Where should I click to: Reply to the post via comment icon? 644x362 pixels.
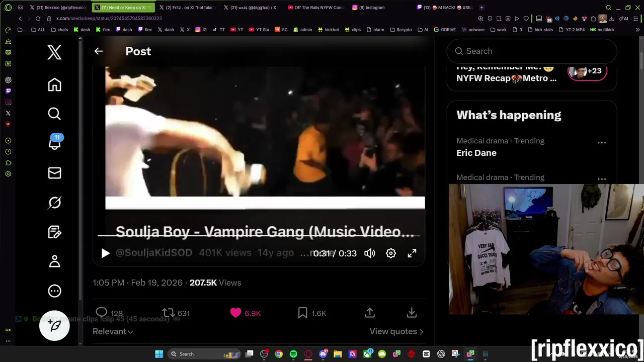click(102, 313)
